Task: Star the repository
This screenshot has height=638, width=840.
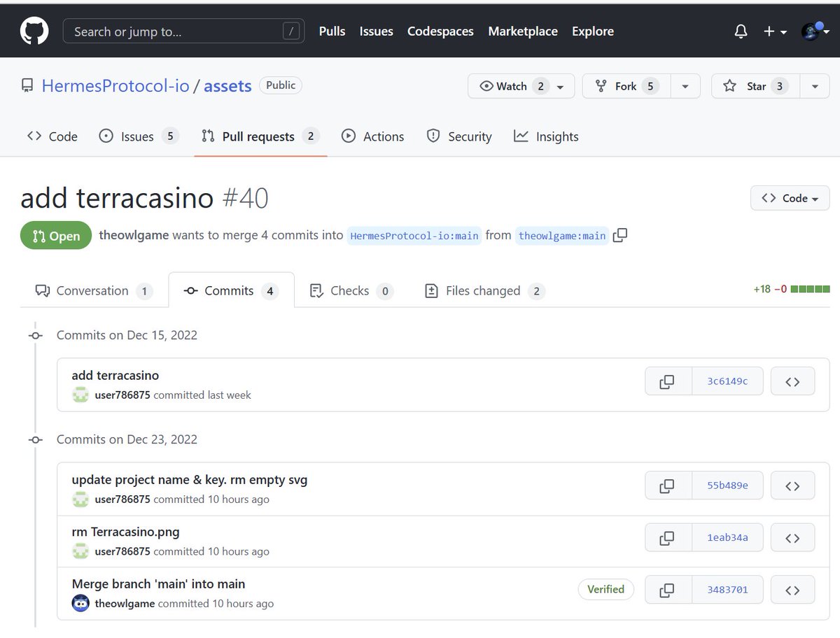Action: [x=755, y=86]
